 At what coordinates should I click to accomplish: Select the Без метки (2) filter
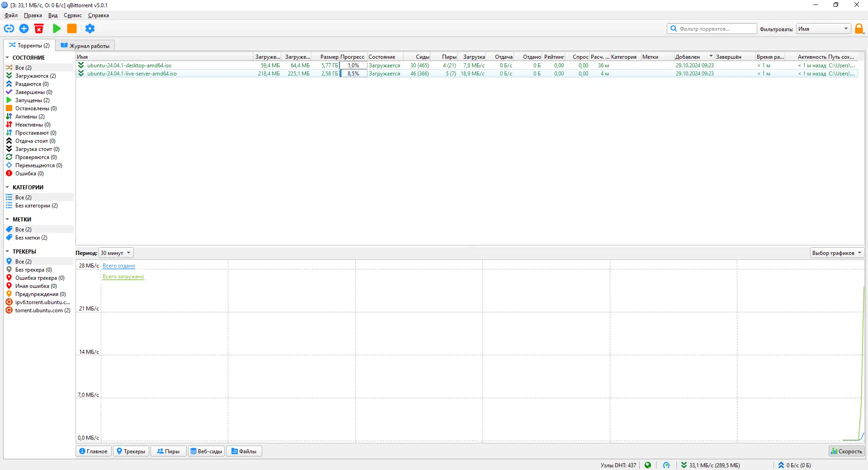tap(38, 238)
